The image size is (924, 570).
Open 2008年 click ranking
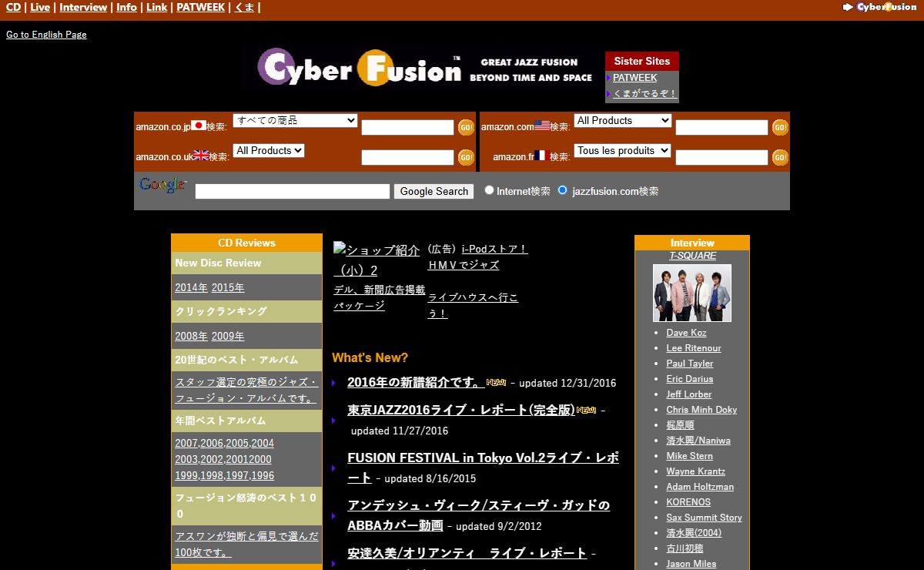coord(191,336)
